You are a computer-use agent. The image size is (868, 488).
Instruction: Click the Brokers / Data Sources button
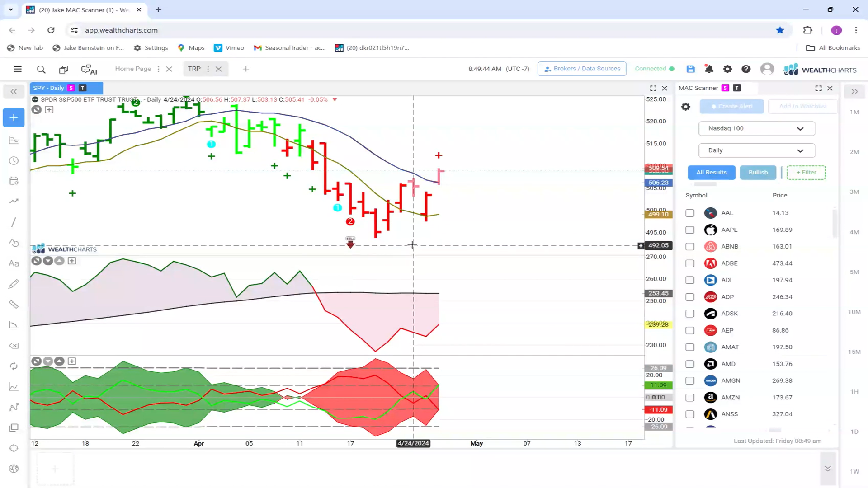coord(582,69)
